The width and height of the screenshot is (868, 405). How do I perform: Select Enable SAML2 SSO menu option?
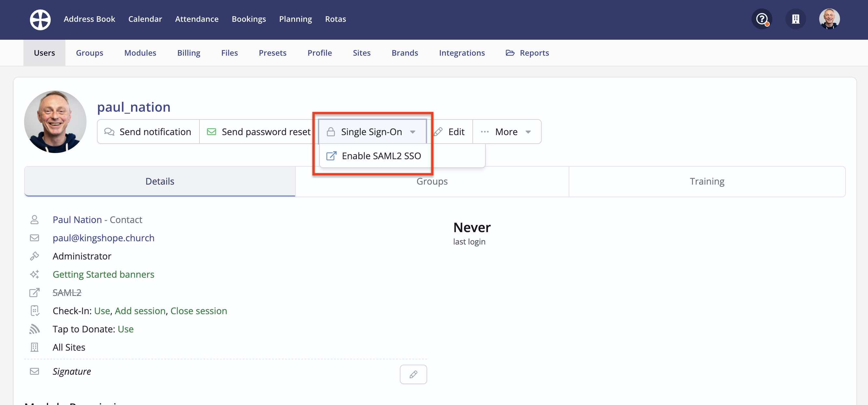coord(402,156)
